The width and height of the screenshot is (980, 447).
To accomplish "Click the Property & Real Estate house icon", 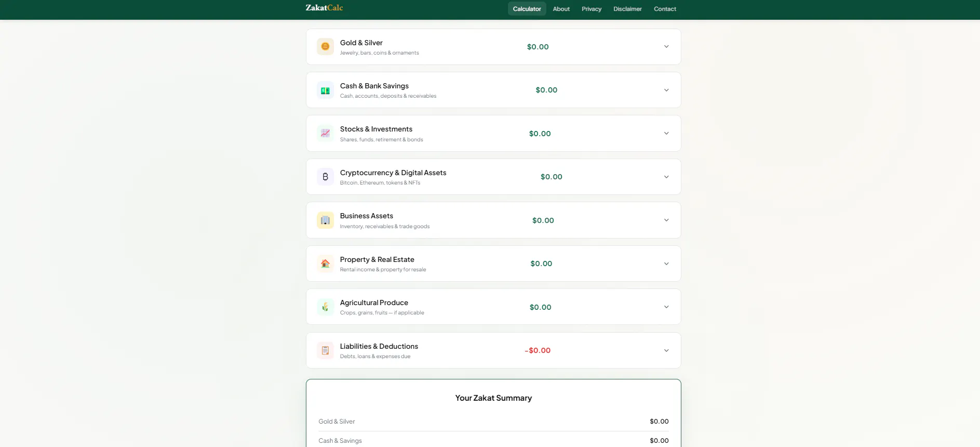I will (x=325, y=264).
